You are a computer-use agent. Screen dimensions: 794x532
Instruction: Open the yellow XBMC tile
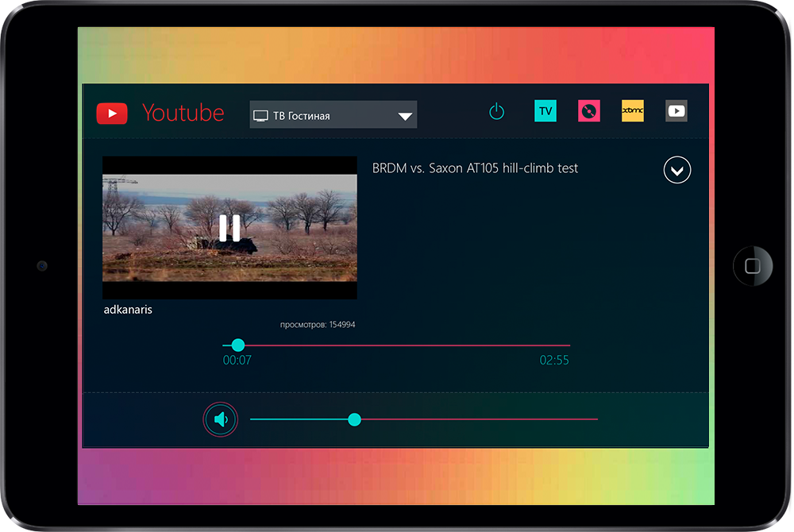(633, 111)
